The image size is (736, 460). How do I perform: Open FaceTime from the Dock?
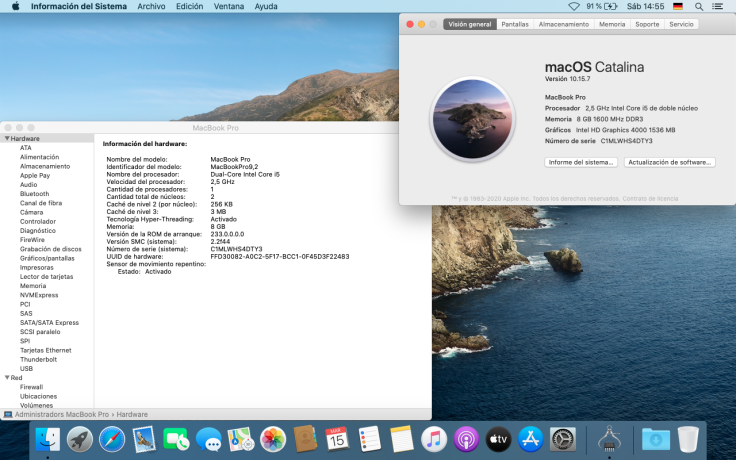[176, 439]
